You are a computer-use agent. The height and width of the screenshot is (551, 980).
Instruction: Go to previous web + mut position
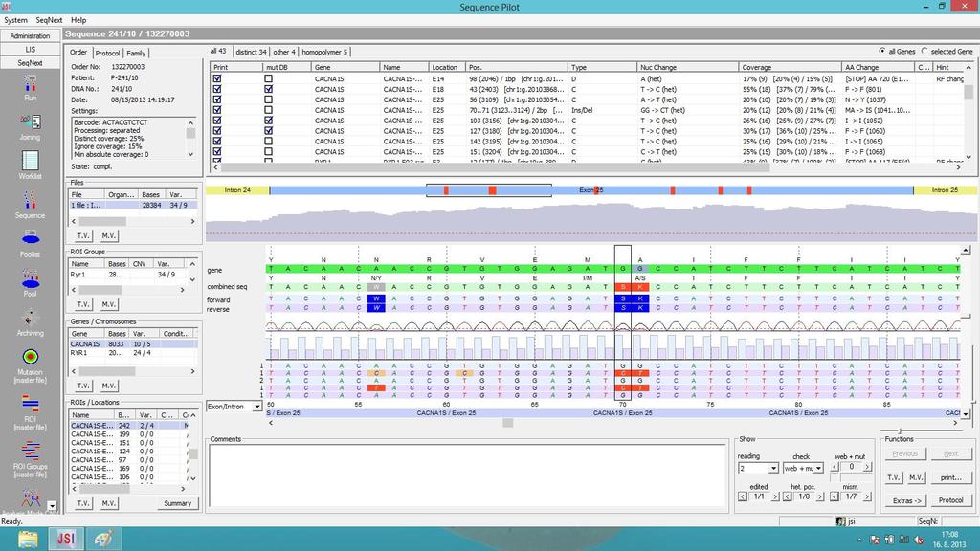coord(835,467)
